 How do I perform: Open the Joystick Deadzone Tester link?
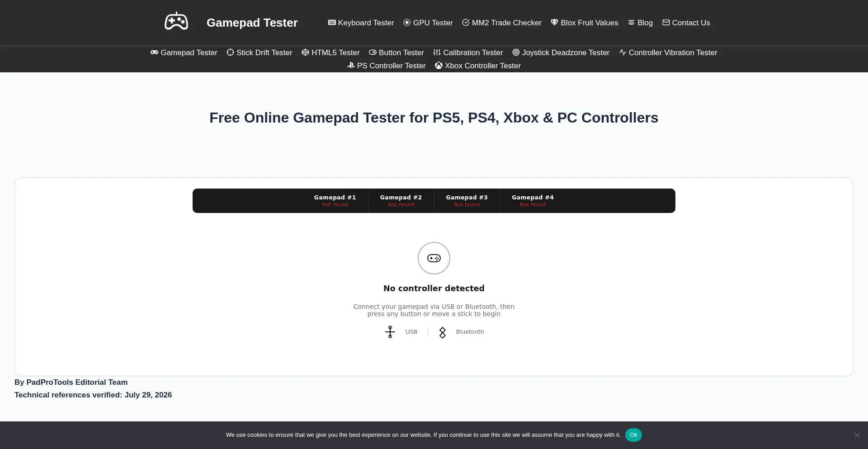click(561, 52)
